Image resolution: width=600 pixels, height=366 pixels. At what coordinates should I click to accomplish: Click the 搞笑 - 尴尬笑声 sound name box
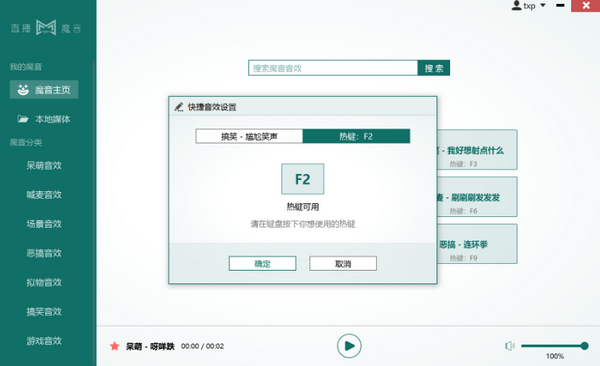(249, 136)
